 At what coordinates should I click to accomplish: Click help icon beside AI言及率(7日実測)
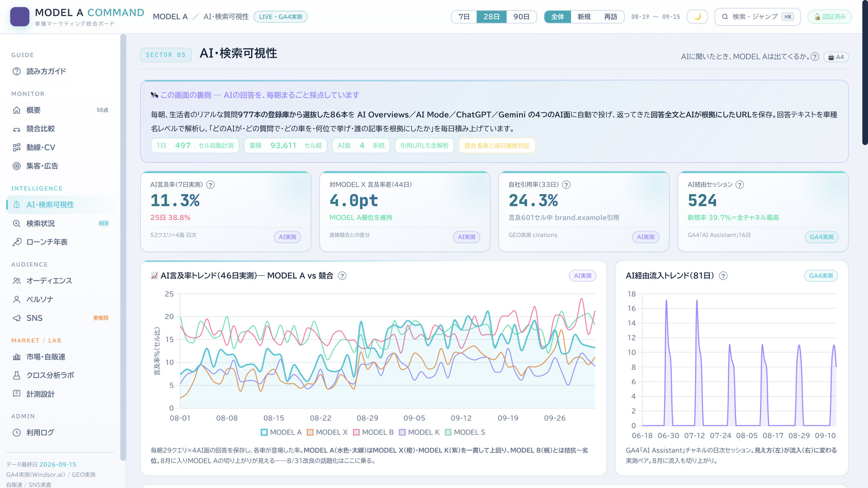tap(210, 185)
